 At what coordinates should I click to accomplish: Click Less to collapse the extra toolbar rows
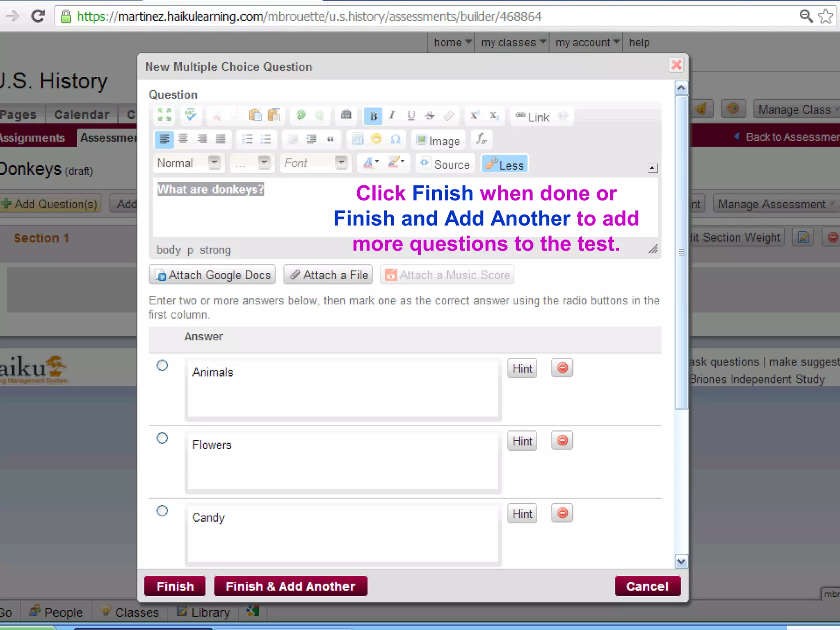coord(505,164)
